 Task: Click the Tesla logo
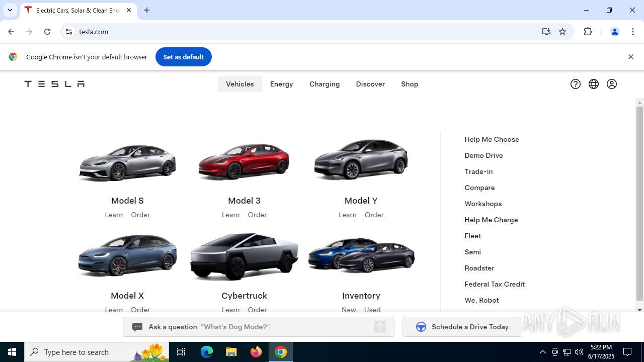point(54,84)
